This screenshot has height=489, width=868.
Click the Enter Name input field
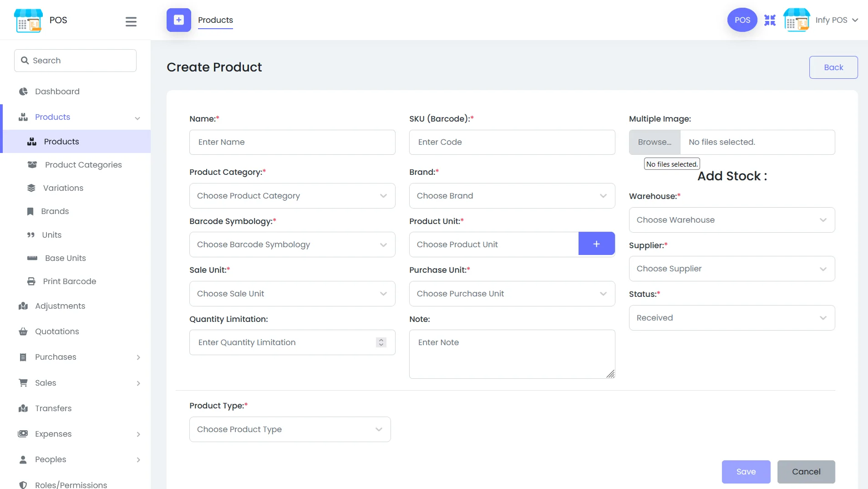(292, 142)
